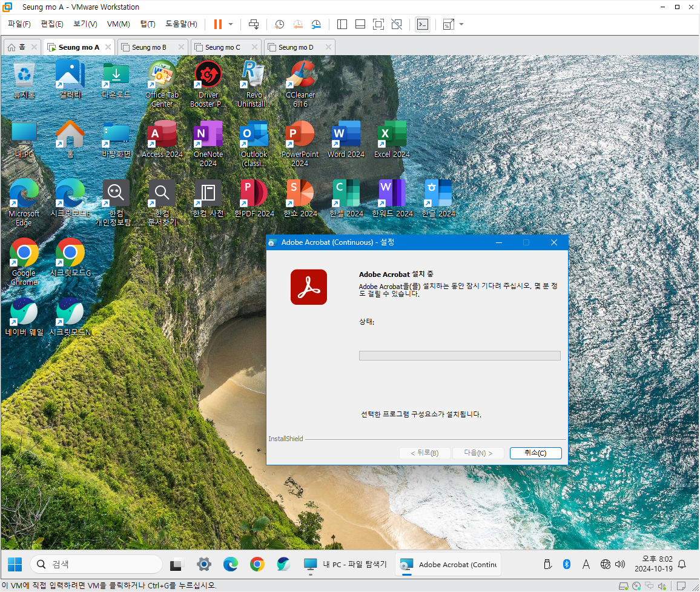Select the Microsoft Edge desktop icon

click(x=24, y=203)
